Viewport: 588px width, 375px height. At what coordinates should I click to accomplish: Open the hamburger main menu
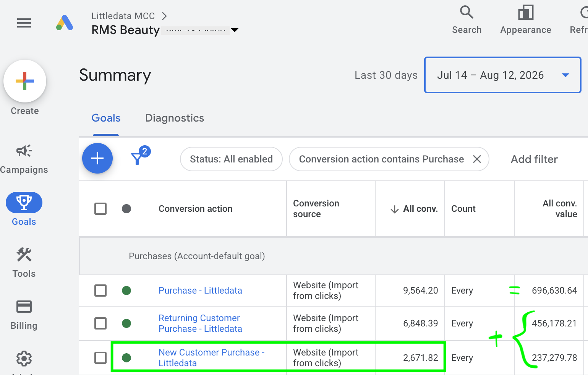(x=24, y=23)
